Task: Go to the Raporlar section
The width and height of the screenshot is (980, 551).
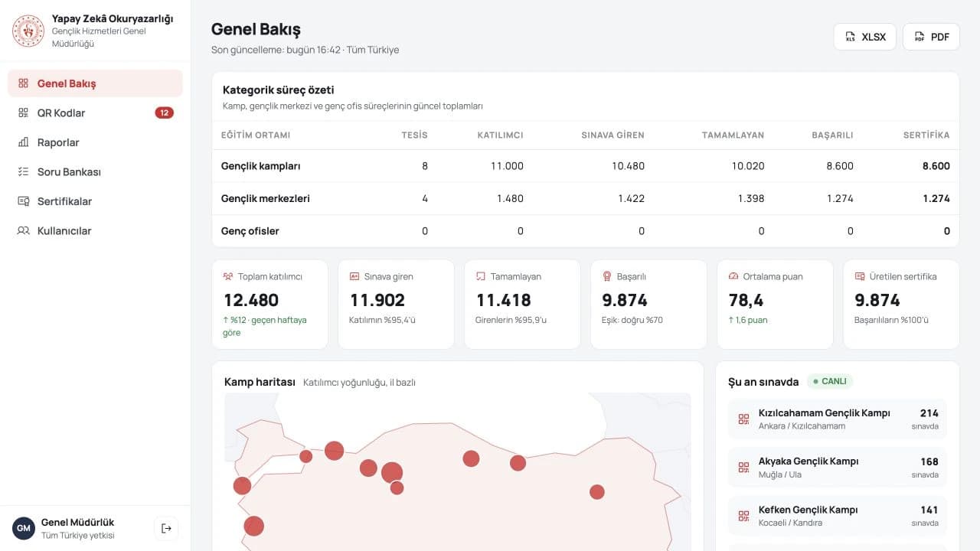Action: (95, 142)
